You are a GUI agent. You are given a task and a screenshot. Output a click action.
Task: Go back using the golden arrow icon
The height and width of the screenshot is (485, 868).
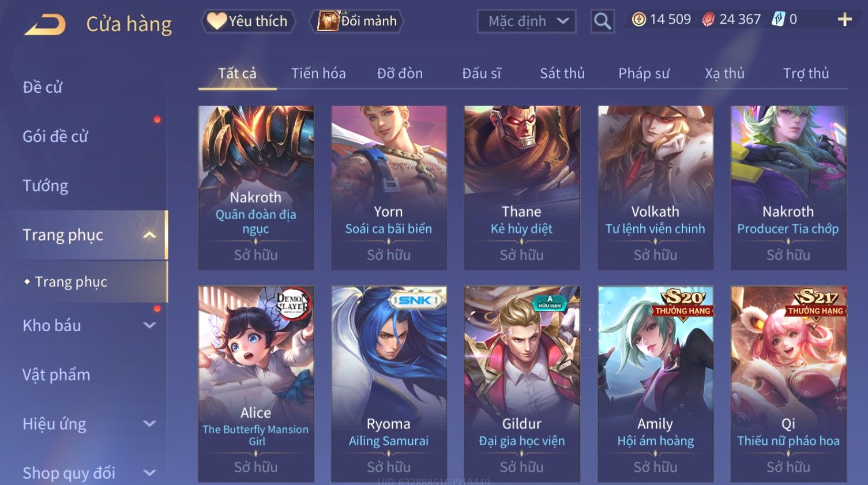pyautogui.click(x=45, y=25)
